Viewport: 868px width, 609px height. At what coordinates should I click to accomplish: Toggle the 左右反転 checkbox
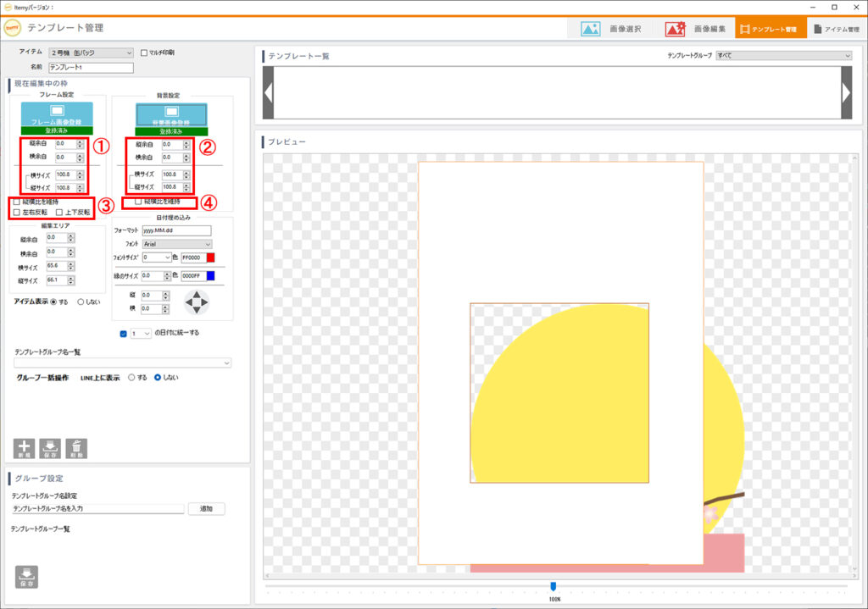[17, 213]
